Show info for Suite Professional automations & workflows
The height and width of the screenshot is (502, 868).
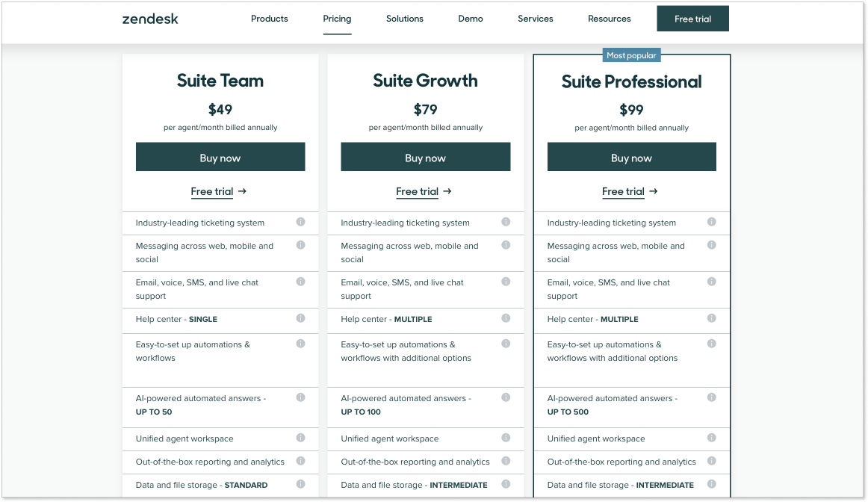tap(712, 344)
